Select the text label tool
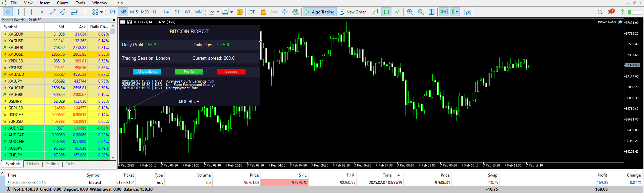This screenshot has width=644, height=193. pos(85,12)
